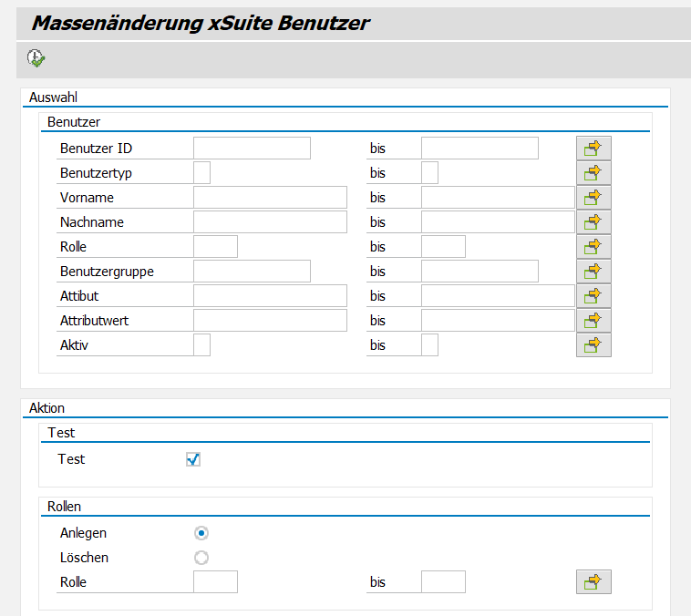Focus the Benutzer ID from field
Viewport: 691px width, 616px height.
252,148
